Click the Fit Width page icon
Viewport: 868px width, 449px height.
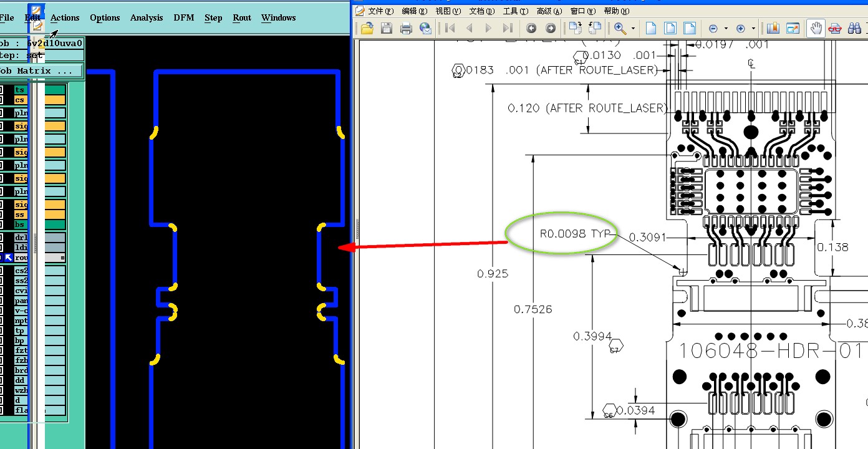pos(689,28)
